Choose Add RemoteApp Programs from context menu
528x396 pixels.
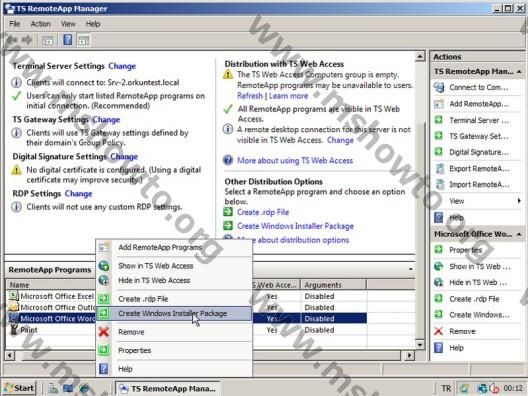tap(174, 248)
